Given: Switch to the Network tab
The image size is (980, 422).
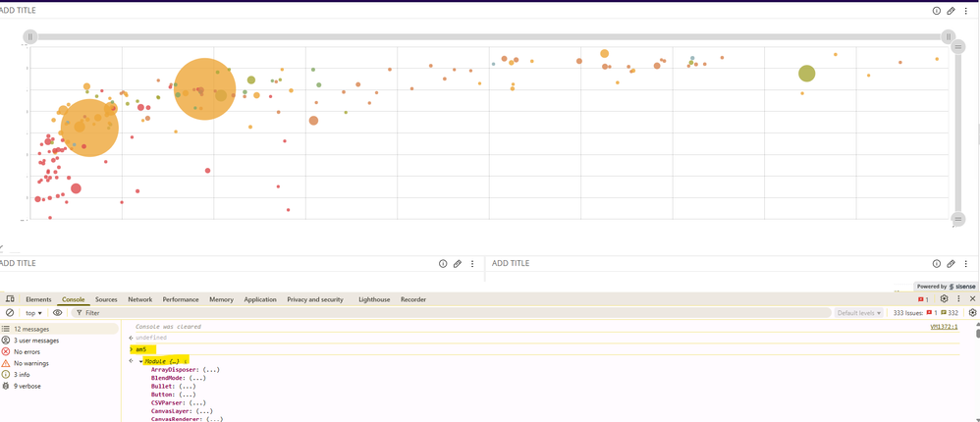Looking at the screenshot, I should pyautogui.click(x=139, y=299).
